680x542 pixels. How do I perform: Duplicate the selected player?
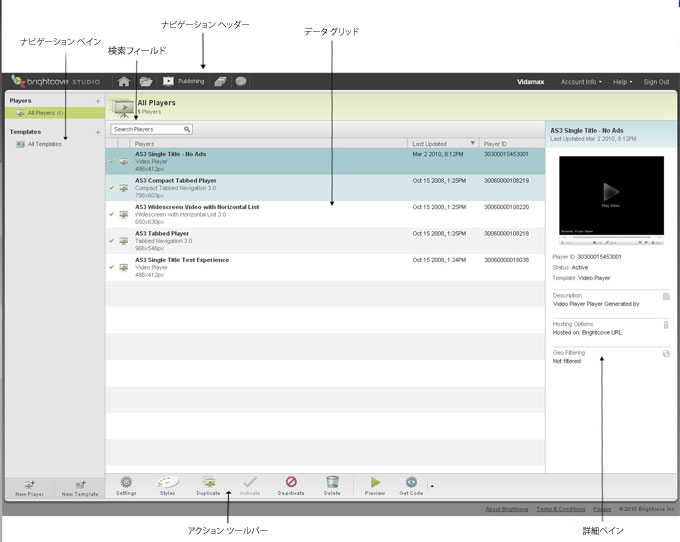coord(208,486)
